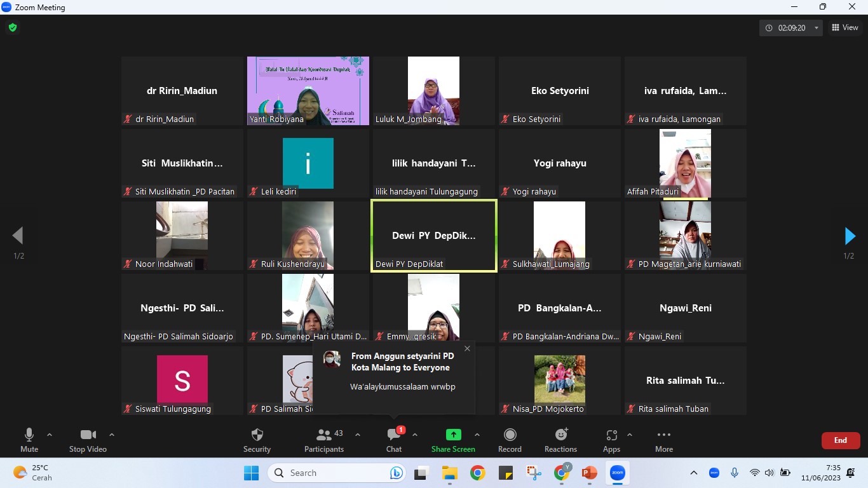
Task: Open the meeting timer dropdown
Action: click(x=817, y=28)
